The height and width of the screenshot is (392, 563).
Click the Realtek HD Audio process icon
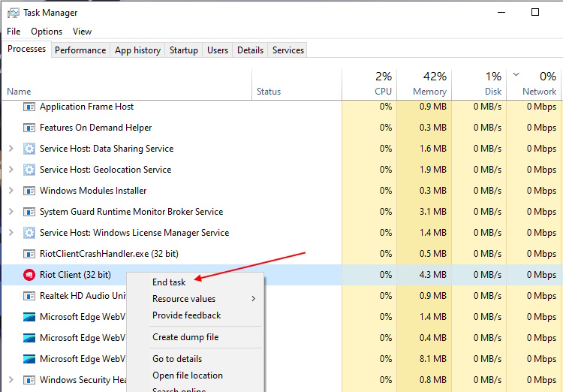tap(29, 296)
